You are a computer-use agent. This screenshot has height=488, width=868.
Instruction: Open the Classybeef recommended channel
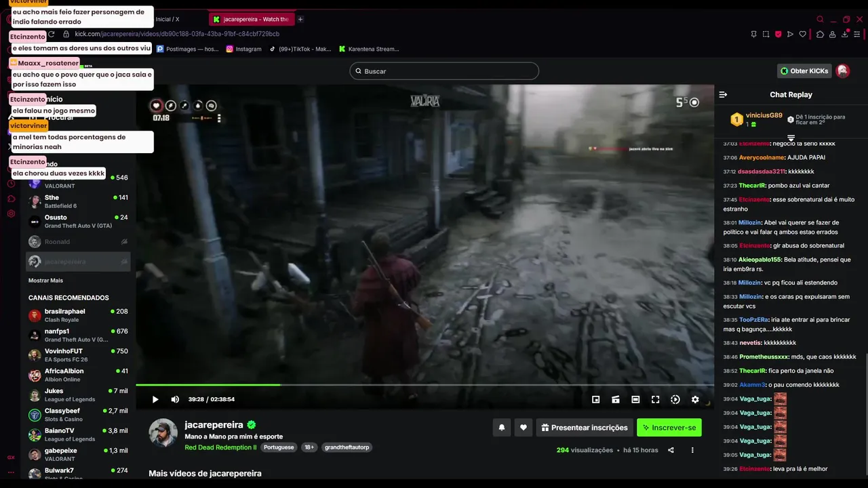tap(78, 415)
